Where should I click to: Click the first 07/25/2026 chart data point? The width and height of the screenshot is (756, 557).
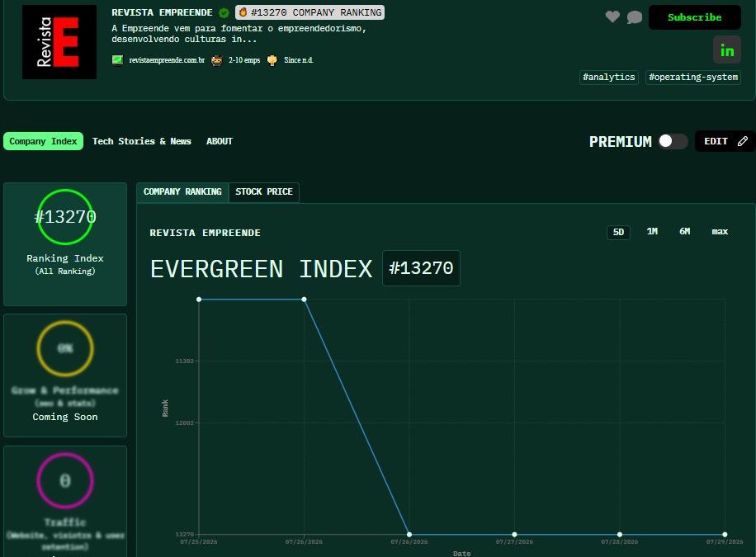(199, 300)
